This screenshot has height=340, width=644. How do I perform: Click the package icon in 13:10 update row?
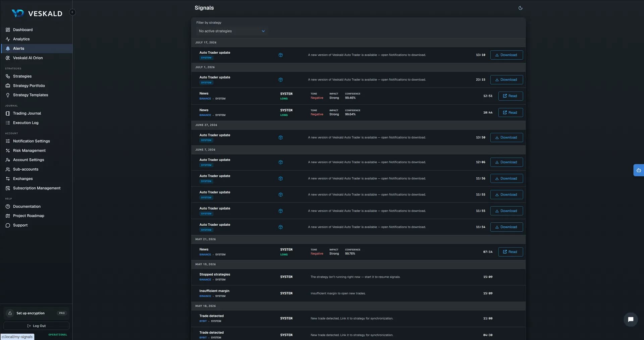coord(280,55)
